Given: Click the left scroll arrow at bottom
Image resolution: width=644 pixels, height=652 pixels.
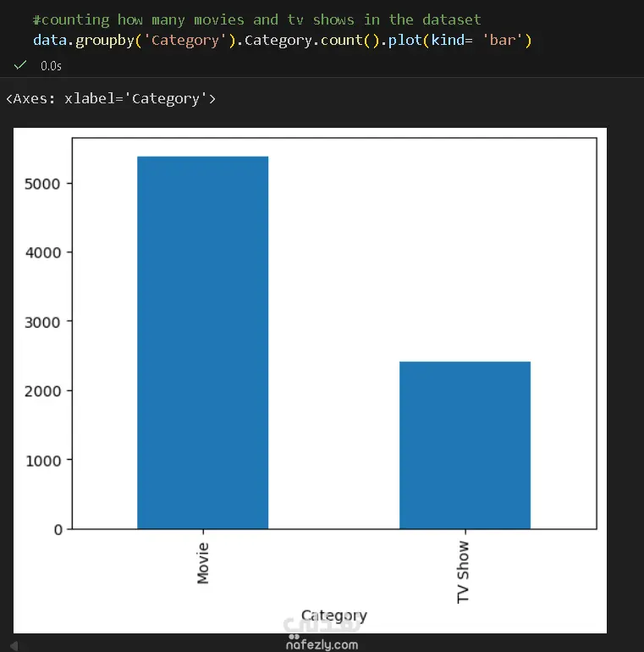Looking at the screenshot, I should tap(14, 645).
